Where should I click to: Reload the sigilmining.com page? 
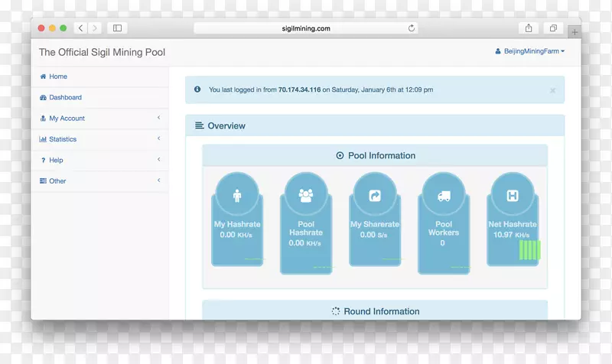point(412,28)
